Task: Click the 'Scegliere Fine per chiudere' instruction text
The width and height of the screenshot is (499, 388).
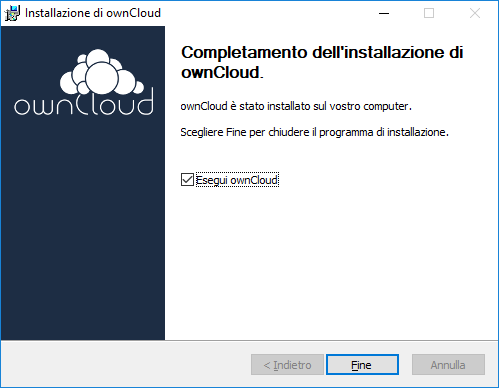Action: (x=314, y=132)
